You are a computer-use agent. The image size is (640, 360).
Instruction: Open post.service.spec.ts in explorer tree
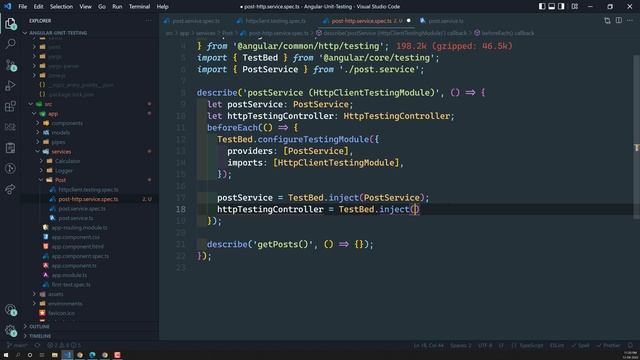pyautogui.click(x=82, y=209)
